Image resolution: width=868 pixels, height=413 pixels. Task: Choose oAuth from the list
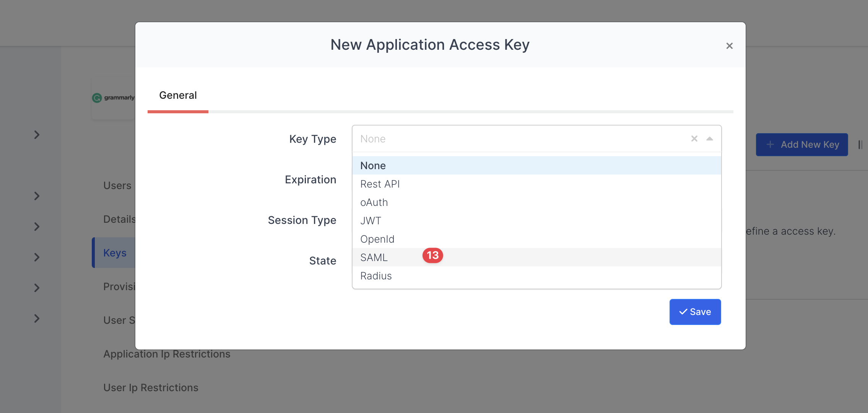pos(374,202)
